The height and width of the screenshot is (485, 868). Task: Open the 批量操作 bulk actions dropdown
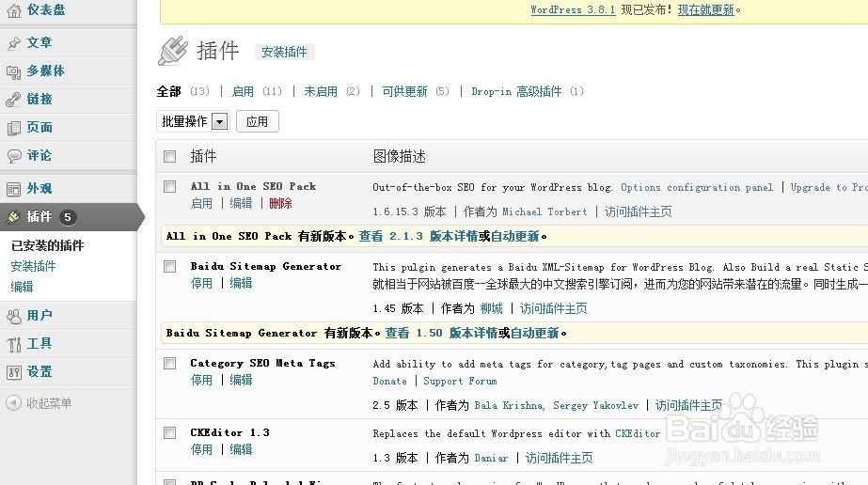(193, 121)
